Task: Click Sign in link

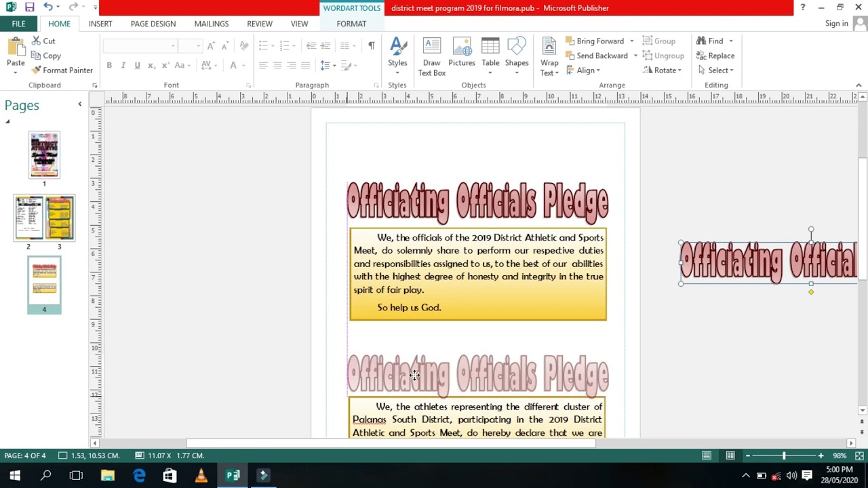Action: (837, 24)
